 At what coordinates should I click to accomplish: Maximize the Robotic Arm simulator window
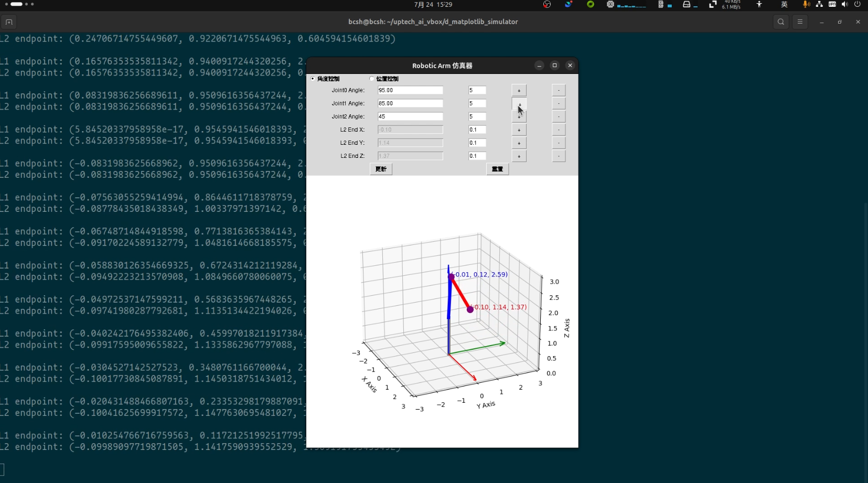coord(554,66)
